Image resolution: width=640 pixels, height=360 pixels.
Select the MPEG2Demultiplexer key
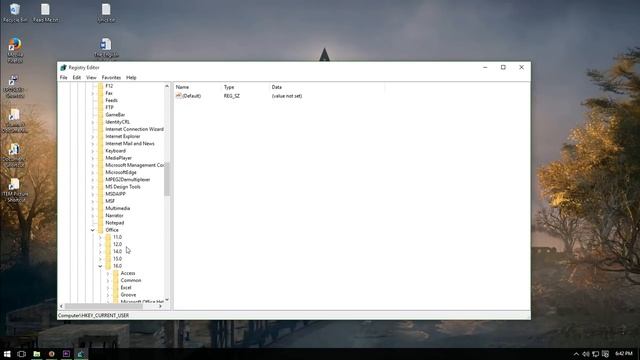click(128, 180)
